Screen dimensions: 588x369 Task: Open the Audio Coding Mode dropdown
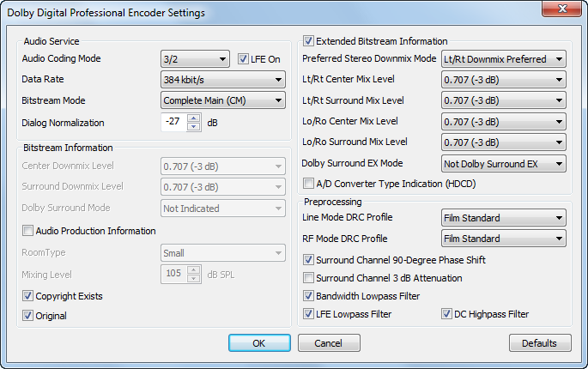195,59
